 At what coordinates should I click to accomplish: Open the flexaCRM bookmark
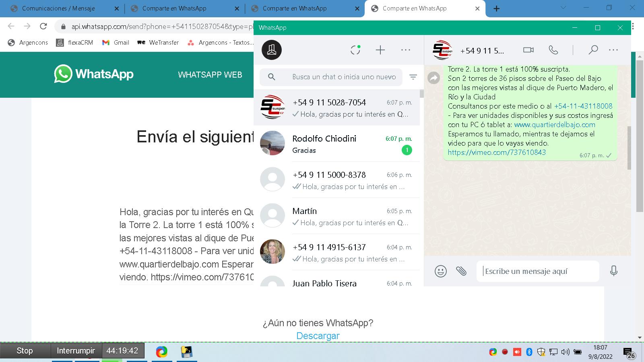click(x=74, y=43)
